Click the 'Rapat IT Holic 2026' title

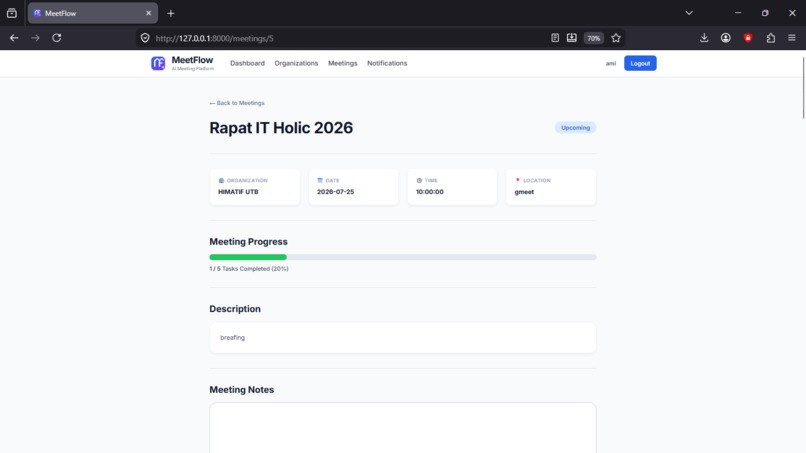pos(281,128)
